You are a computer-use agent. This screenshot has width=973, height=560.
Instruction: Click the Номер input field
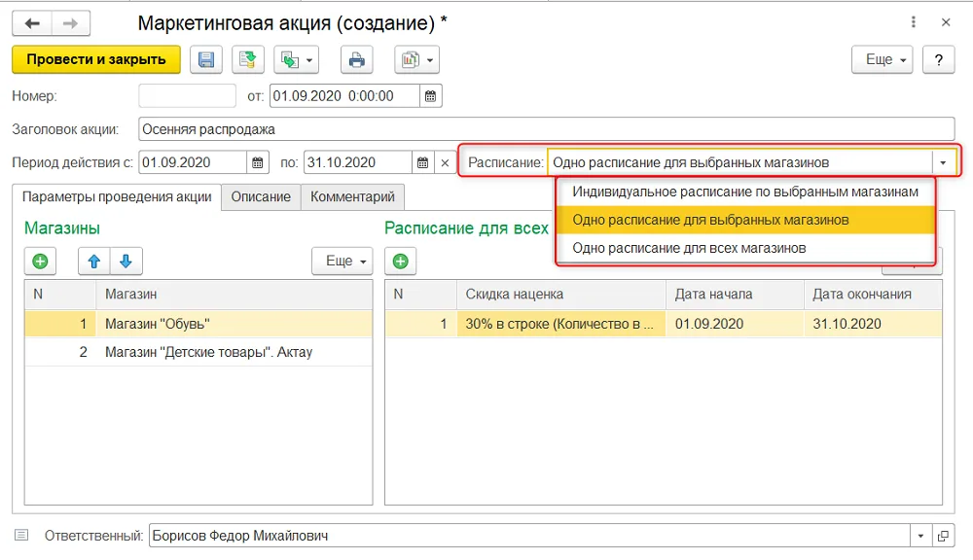coord(187,96)
